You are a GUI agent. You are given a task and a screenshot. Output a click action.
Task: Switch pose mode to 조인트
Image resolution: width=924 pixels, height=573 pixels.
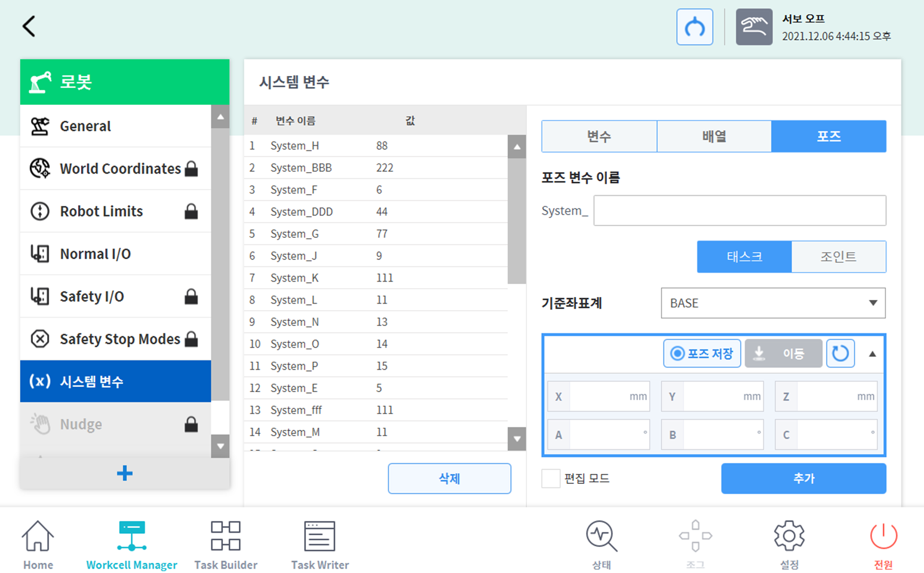click(838, 257)
